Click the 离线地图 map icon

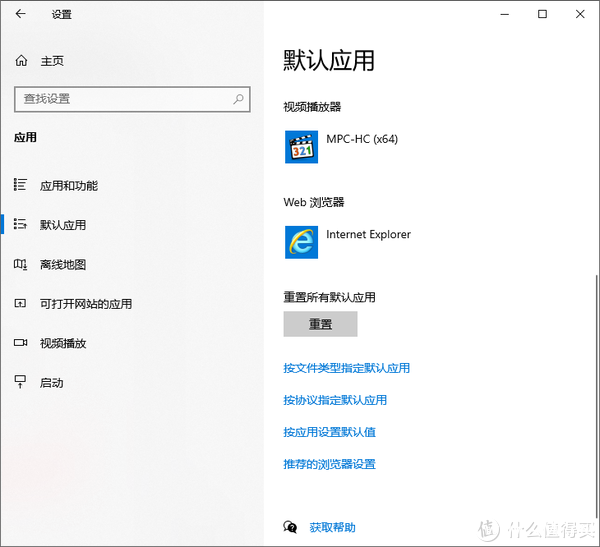[20, 264]
